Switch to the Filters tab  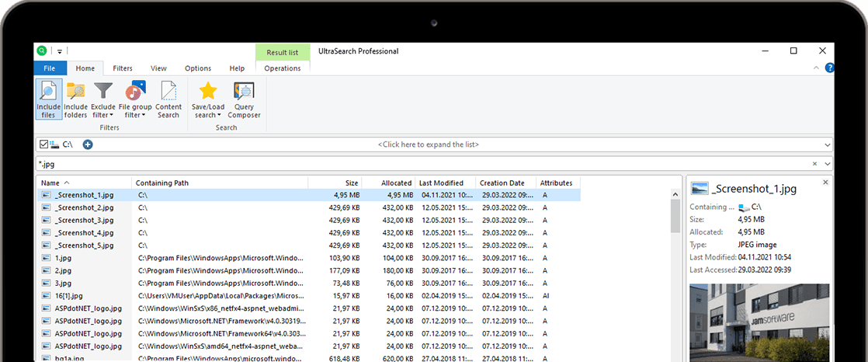click(x=123, y=68)
